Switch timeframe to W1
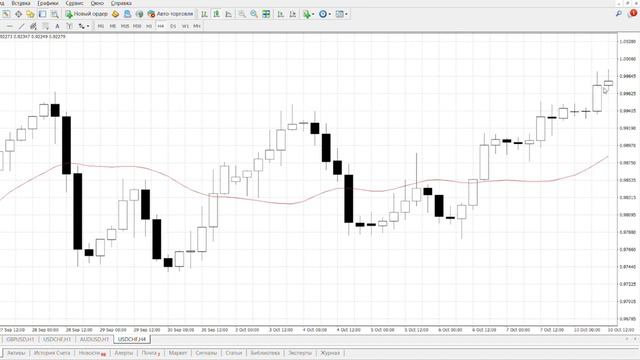 pos(185,26)
